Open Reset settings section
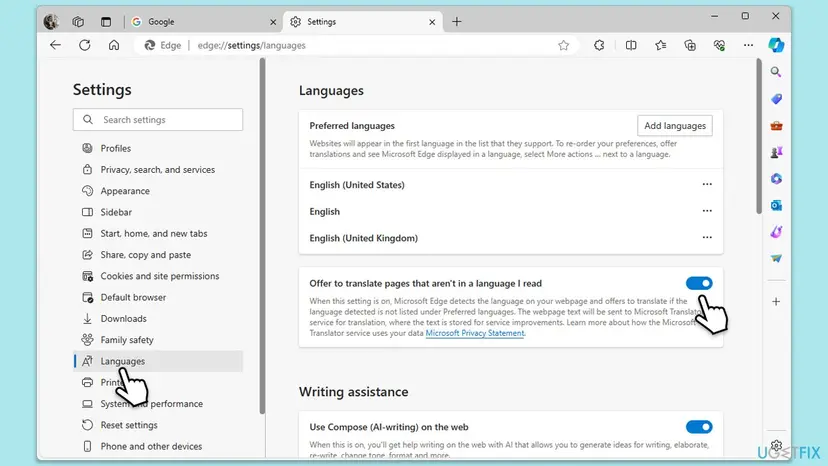 (158, 425)
